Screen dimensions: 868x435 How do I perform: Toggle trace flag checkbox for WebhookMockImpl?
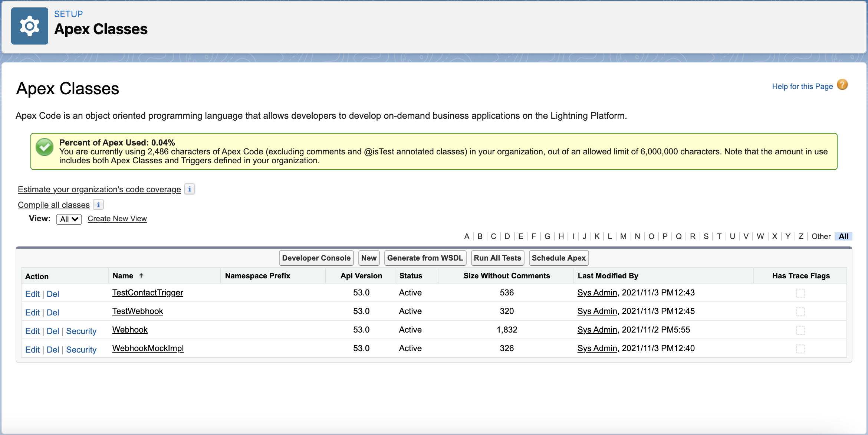[800, 349]
